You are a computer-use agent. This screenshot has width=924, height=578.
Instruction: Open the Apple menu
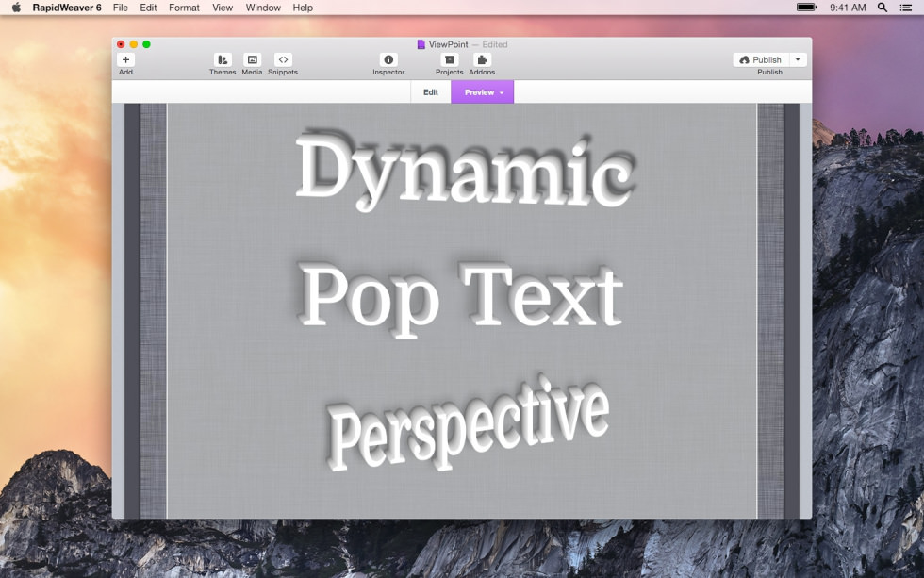[17, 8]
